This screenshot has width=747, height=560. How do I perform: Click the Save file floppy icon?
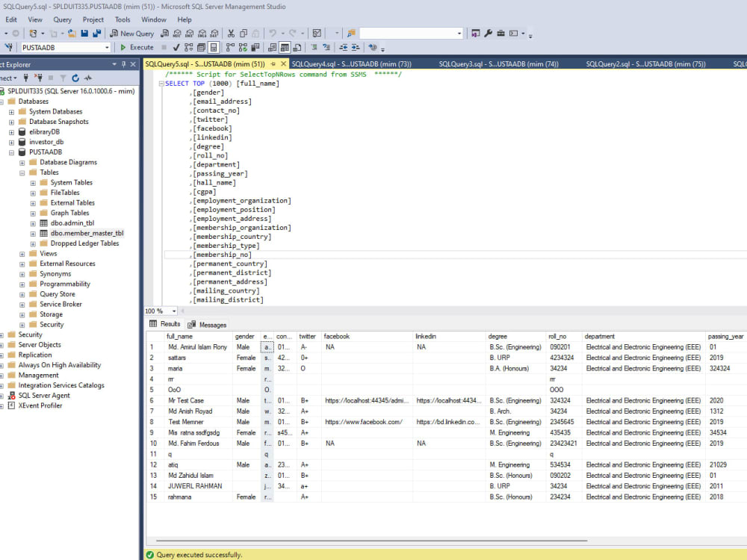tap(84, 34)
